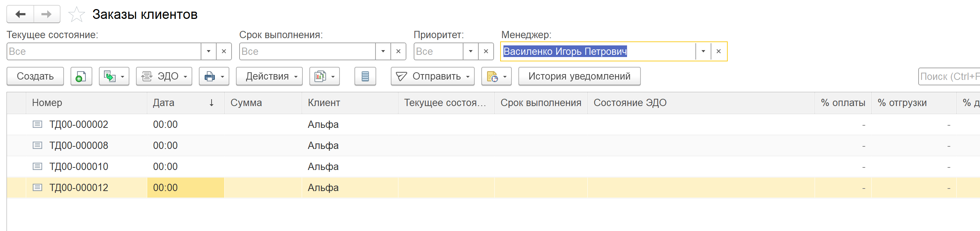Select order ТД00-000008
Viewport: 980px width, 231px height.
[x=79, y=145]
